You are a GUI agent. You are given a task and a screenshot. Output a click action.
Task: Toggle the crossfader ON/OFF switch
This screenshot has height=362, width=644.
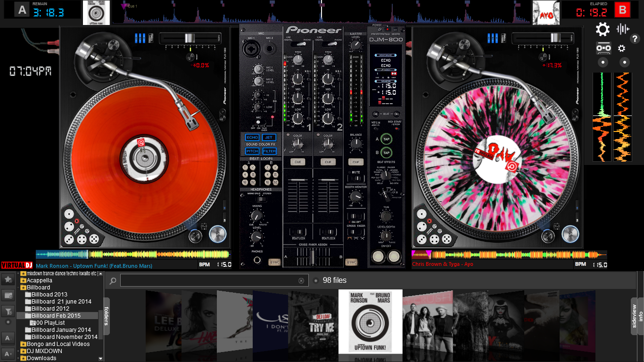[356, 216]
